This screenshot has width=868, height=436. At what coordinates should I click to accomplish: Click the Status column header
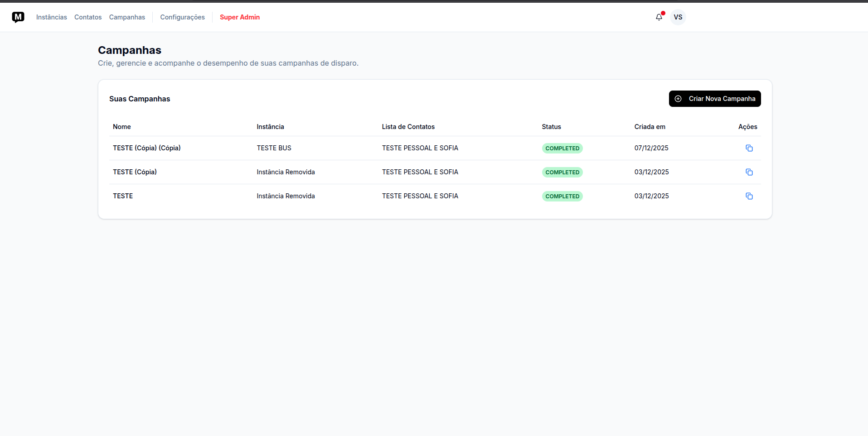[x=552, y=127]
